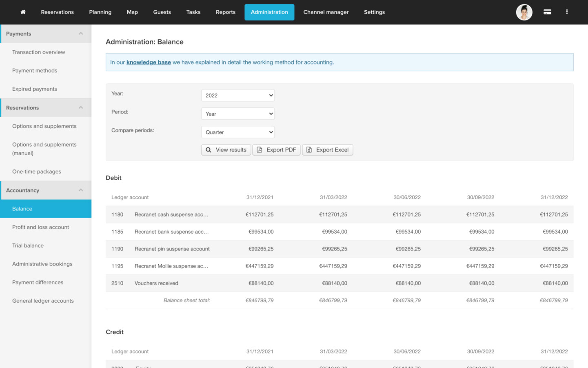This screenshot has width=588, height=368.
Task: Open the vertical three-dot menu
Action: 567,12
